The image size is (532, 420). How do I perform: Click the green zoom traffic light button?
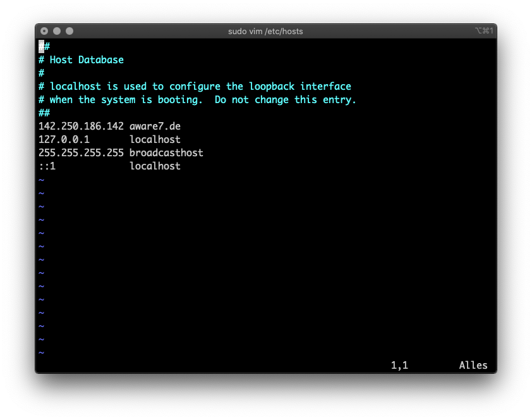coord(69,30)
